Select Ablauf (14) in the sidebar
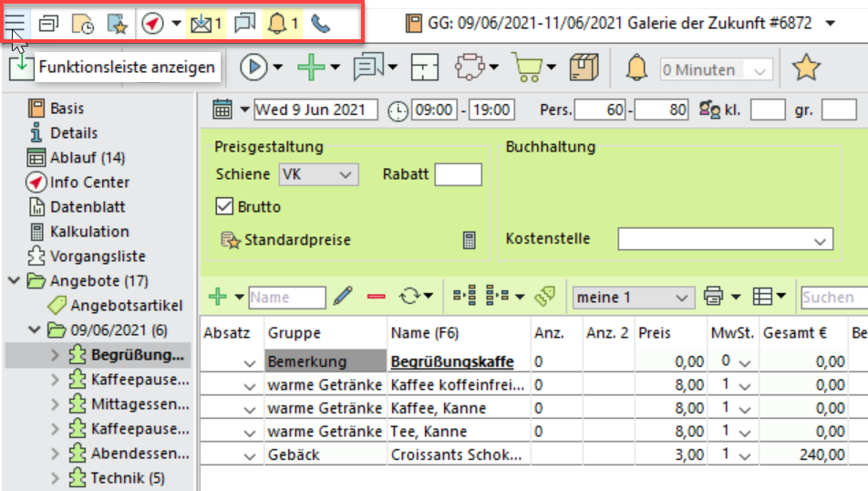 [x=88, y=158]
